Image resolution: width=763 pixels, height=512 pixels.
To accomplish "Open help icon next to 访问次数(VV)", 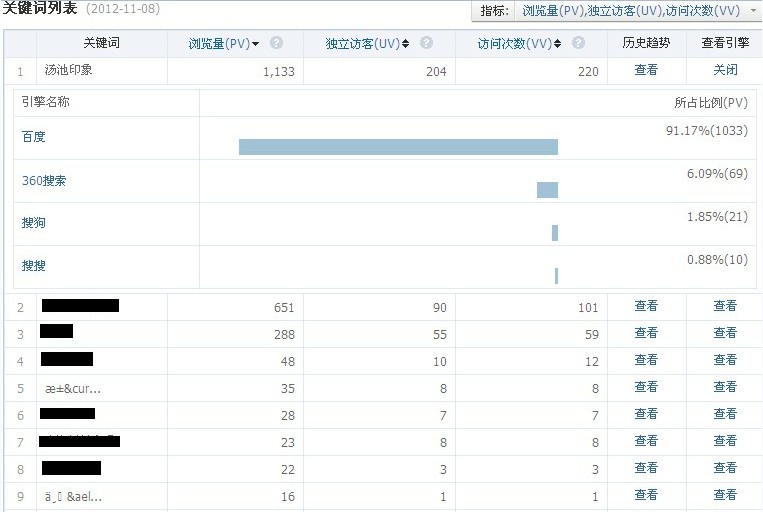I will pos(578,43).
